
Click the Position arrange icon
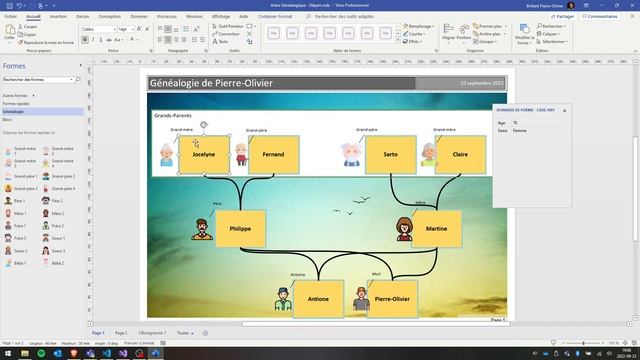tap(464, 32)
